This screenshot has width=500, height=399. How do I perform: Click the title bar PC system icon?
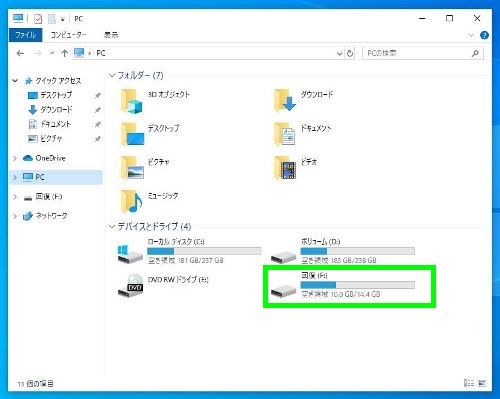pos(18,18)
